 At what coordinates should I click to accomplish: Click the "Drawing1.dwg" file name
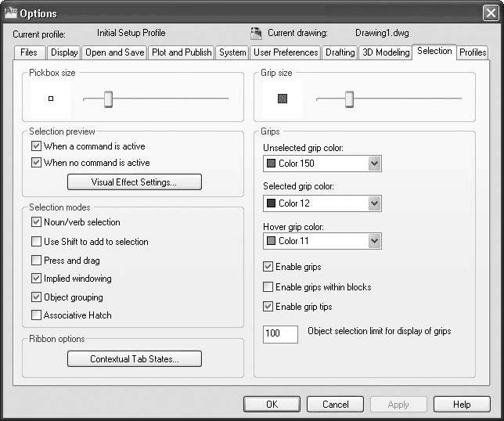[382, 33]
